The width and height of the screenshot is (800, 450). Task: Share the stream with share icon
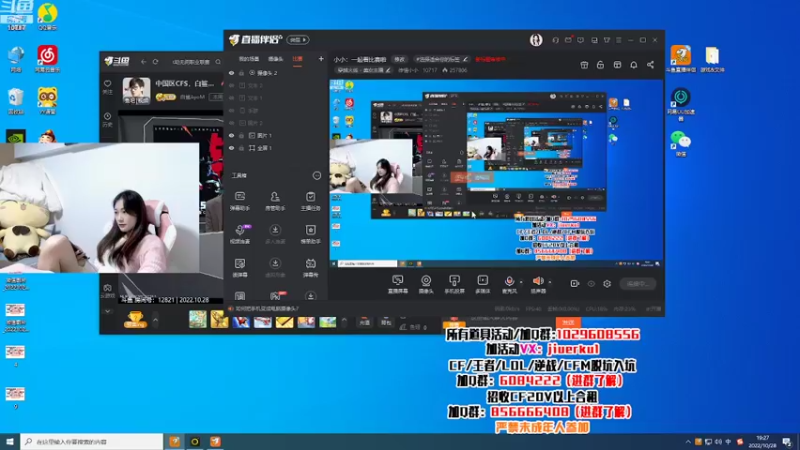pos(651,65)
